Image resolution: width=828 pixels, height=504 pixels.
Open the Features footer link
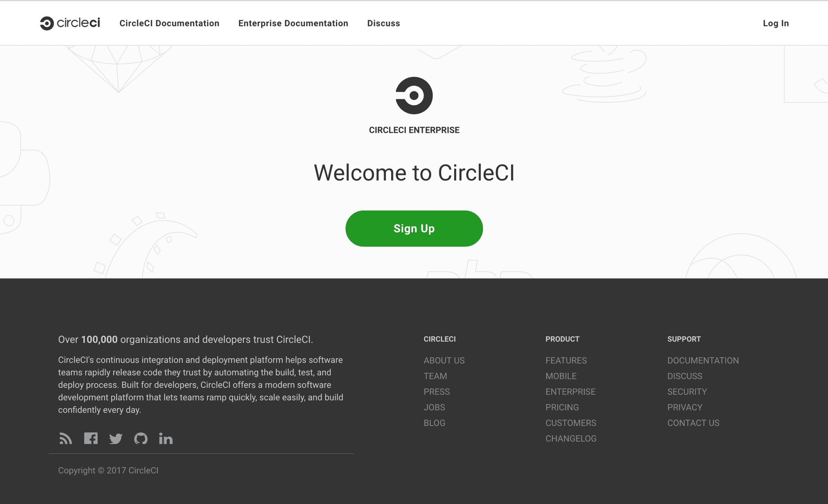point(566,360)
